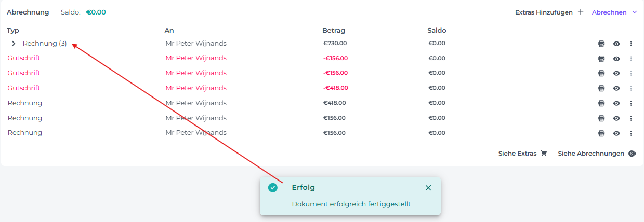The width and height of the screenshot is (644, 222).
Task: Open more options for Rechnung (3) row
Action: click(631, 44)
